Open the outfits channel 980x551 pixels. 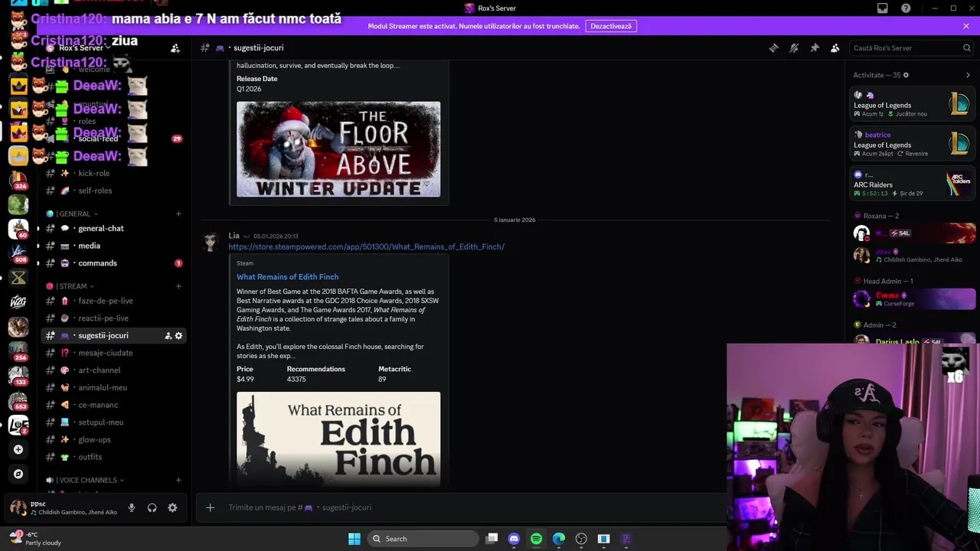pos(114,457)
